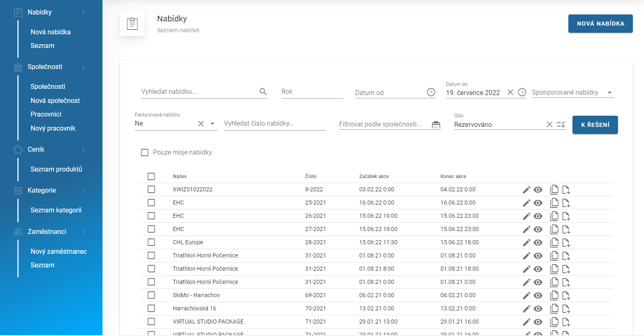The height and width of the screenshot is (336, 644).
Task: Click the Stav multi-select checklist icon
Action: (x=561, y=124)
